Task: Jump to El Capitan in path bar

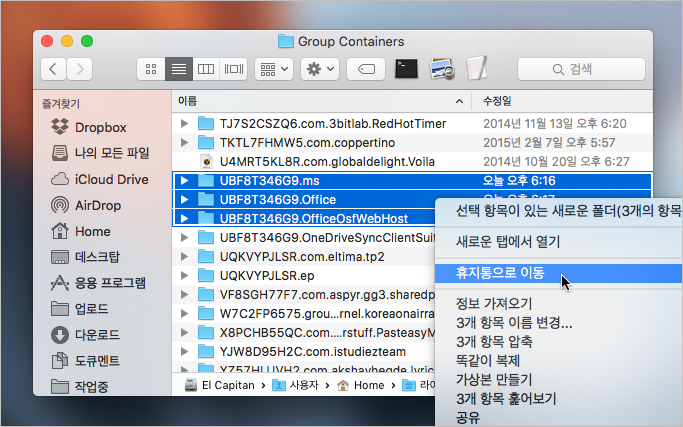Action: coord(220,385)
